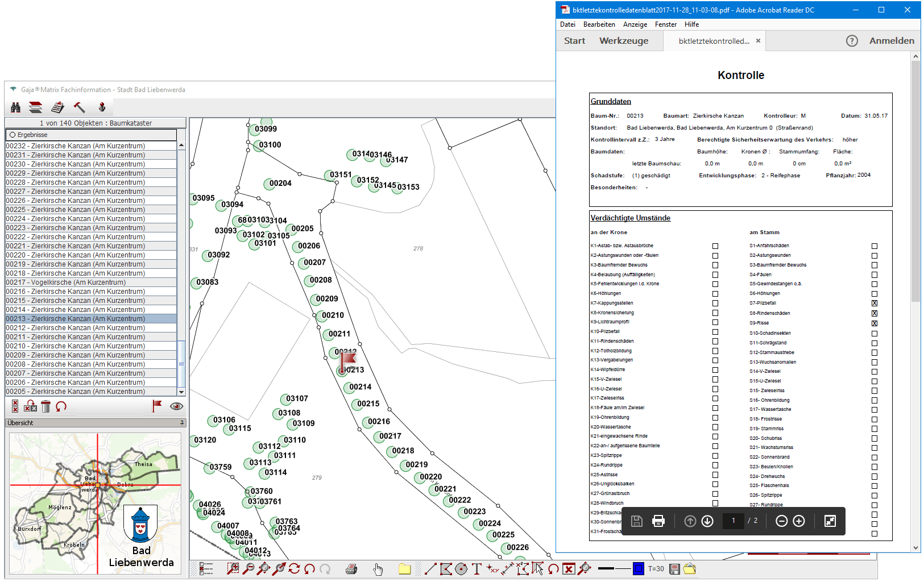Click the blue color swatch in the toolbar
The width and height of the screenshot is (924, 582).
(x=638, y=569)
